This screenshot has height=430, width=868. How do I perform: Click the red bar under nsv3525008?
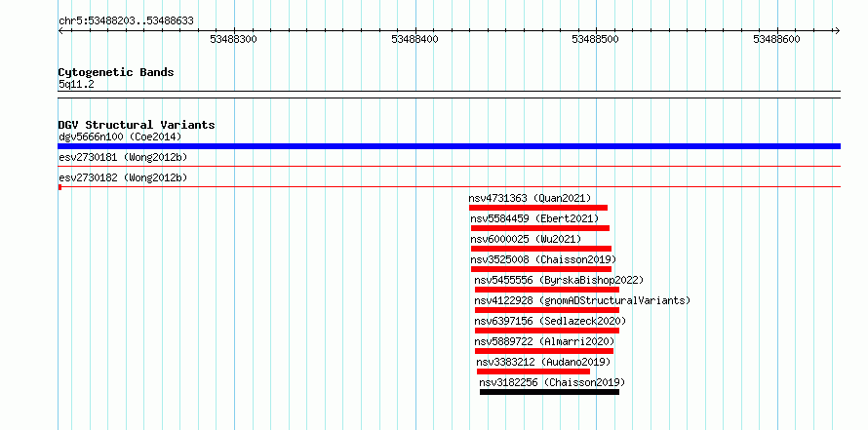click(541, 269)
